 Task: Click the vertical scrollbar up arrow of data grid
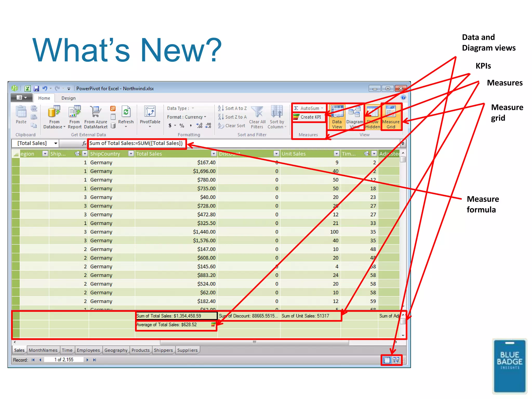[403, 153]
